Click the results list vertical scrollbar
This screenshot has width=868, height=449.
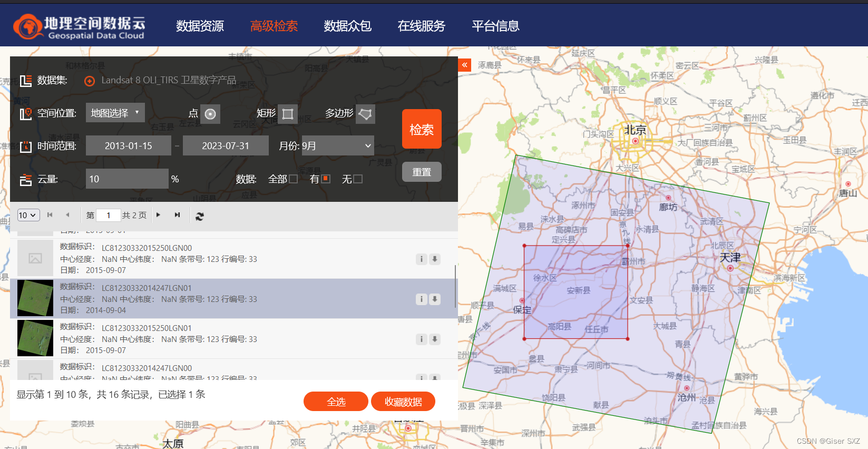(455, 287)
